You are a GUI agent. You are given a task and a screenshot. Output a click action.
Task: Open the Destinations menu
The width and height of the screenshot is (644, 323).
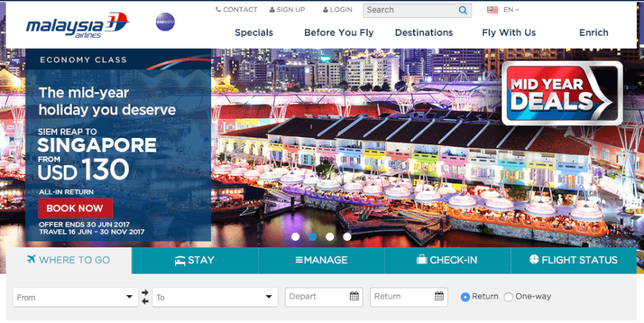(424, 32)
